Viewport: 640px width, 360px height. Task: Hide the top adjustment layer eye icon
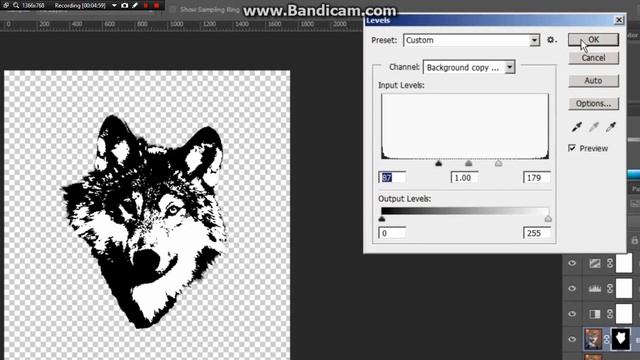click(x=572, y=263)
